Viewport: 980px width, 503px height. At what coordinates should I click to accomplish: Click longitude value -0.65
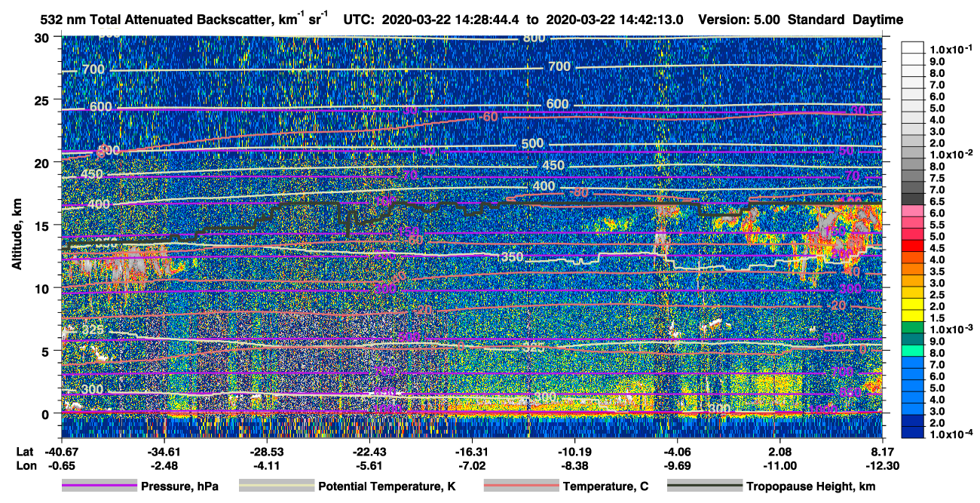61,466
